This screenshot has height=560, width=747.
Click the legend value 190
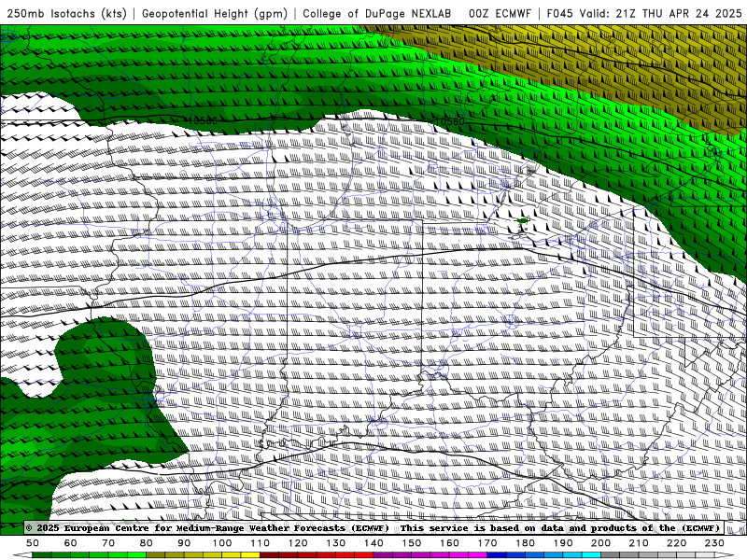click(x=563, y=543)
